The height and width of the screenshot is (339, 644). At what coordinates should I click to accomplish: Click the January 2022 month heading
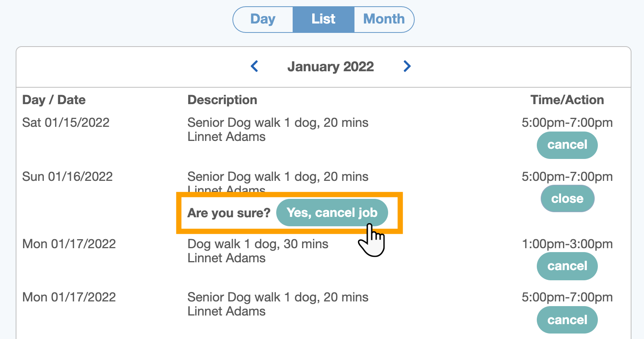coord(330,67)
